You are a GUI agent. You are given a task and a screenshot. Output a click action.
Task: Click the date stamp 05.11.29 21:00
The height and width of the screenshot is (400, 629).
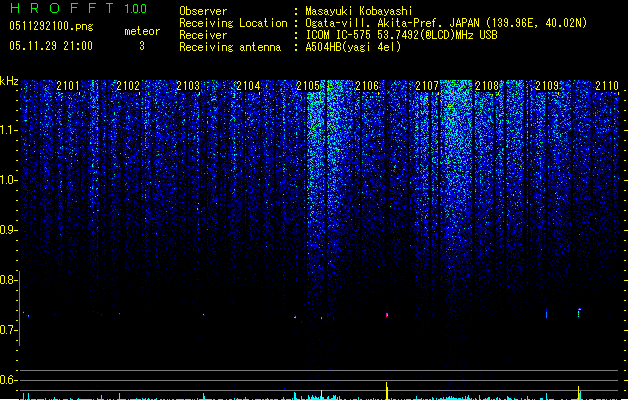tap(51, 46)
